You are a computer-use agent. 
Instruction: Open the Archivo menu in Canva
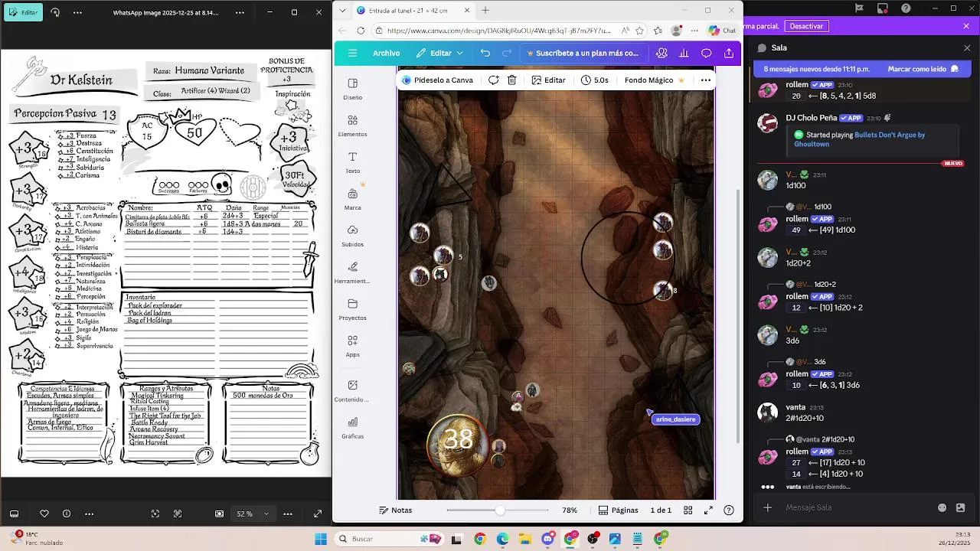point(386,53)
